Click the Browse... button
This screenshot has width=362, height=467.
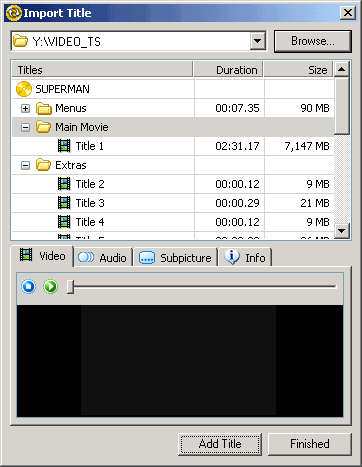(x=313, y=41)
